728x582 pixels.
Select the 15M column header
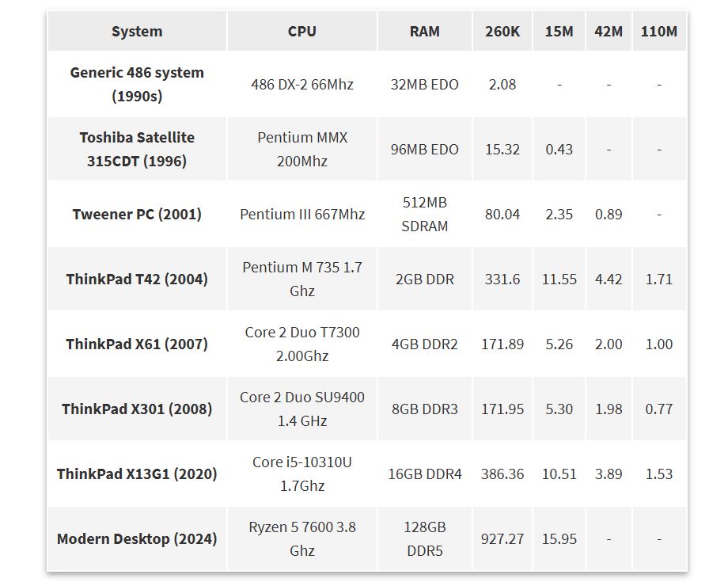[x=559, y=32]
